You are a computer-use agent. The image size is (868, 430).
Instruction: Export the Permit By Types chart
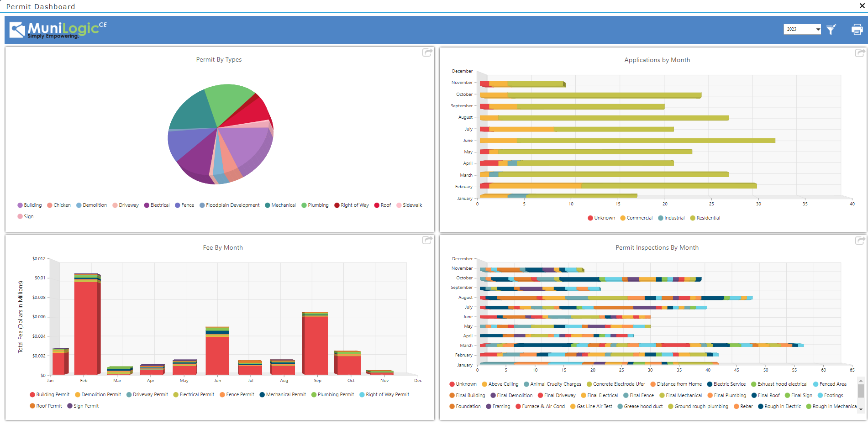click(x=427, y=52)
